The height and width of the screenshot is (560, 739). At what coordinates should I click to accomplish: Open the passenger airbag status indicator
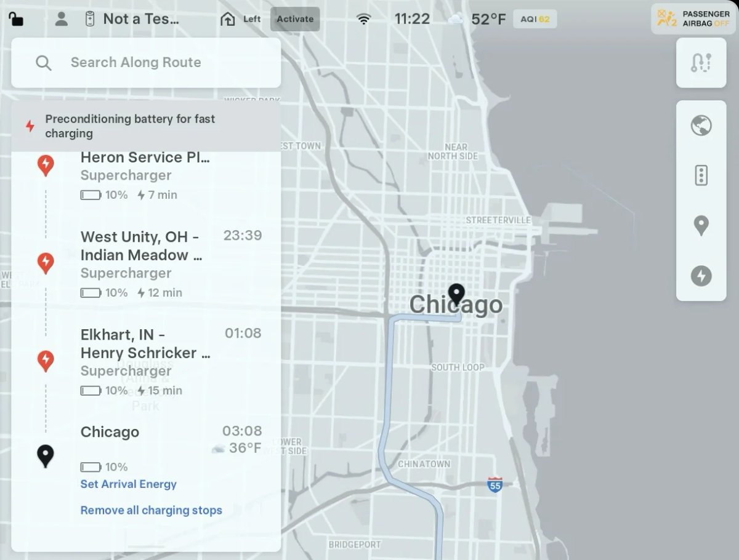point(693,18)
